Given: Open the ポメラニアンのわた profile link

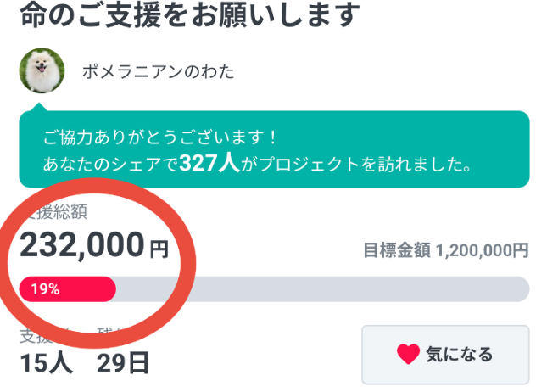Looking at the screenshot, I should [x=158, y=72].
